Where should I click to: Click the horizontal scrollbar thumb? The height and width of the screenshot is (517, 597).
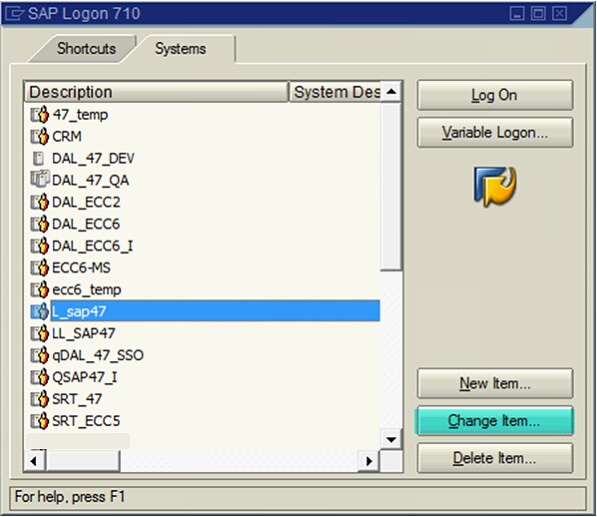(x=83, y=461)
